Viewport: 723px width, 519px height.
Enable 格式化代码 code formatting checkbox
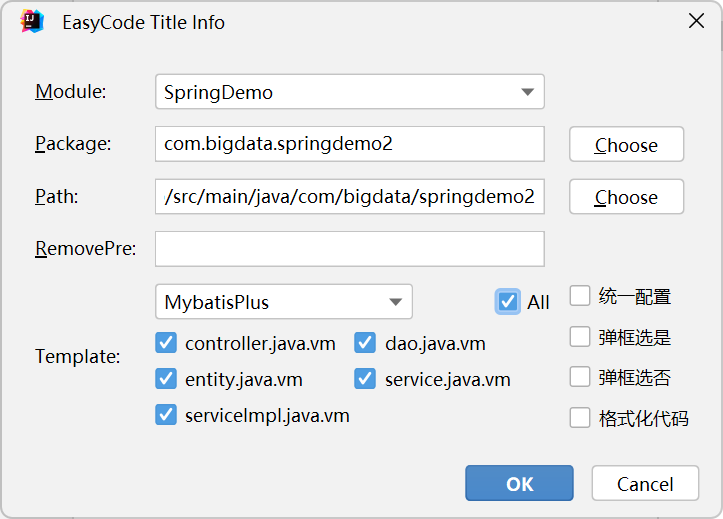pyautogui.click(x=580, y=418)
